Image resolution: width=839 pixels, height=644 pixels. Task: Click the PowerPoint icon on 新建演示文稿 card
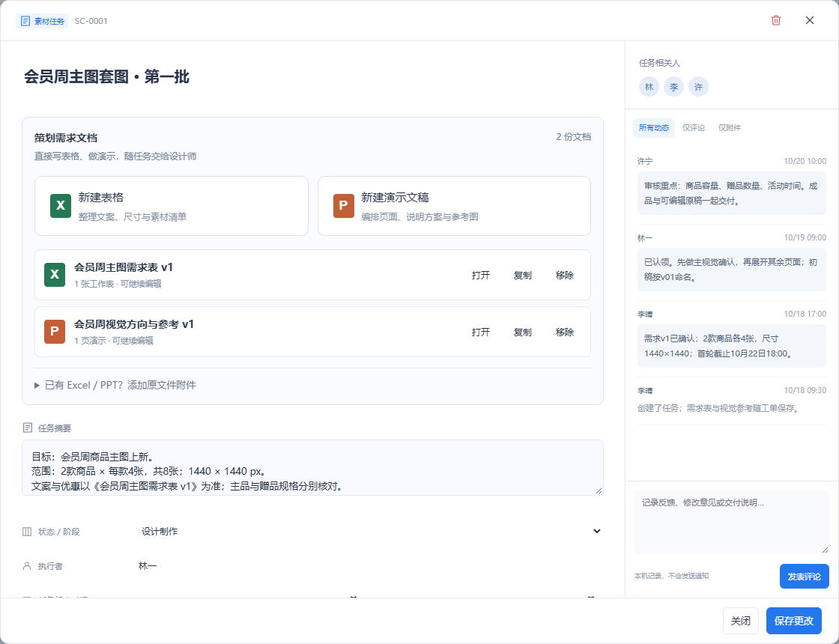coord(344,206)
